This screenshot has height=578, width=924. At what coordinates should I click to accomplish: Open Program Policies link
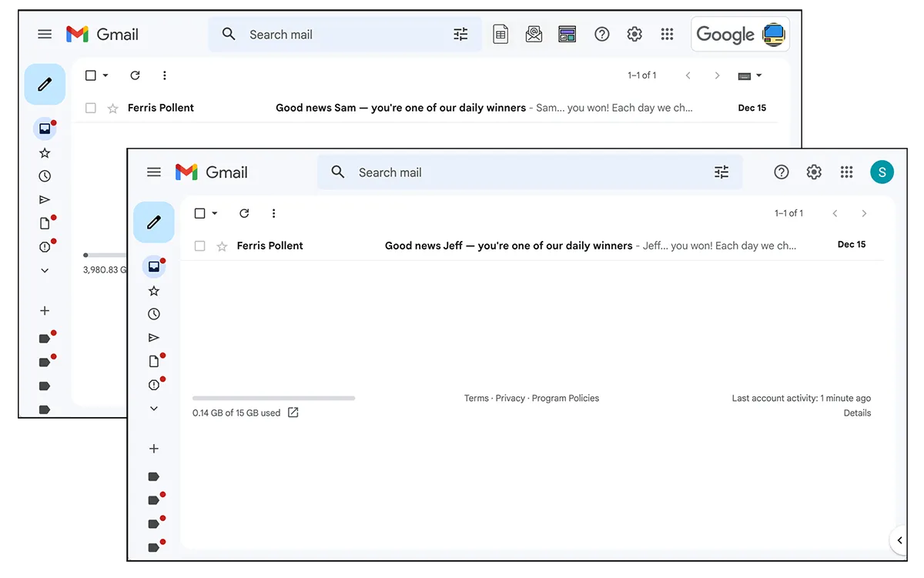(565, 398)
